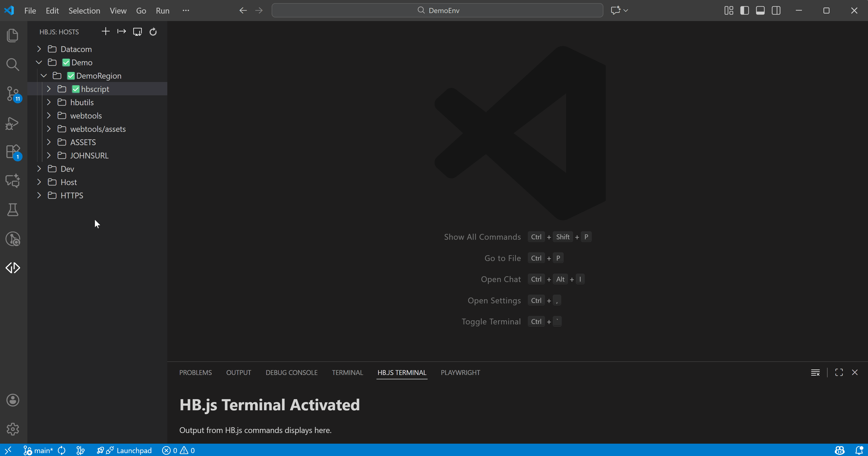Open the Run menu
Image resolution: width=868 pixels, height=456 pixels.
click(162, 10)
